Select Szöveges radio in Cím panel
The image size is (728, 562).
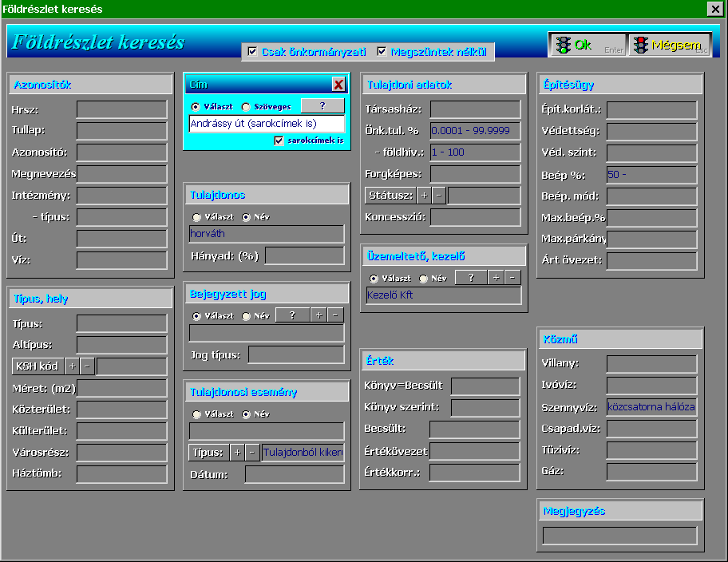click(x=246, y=107)
